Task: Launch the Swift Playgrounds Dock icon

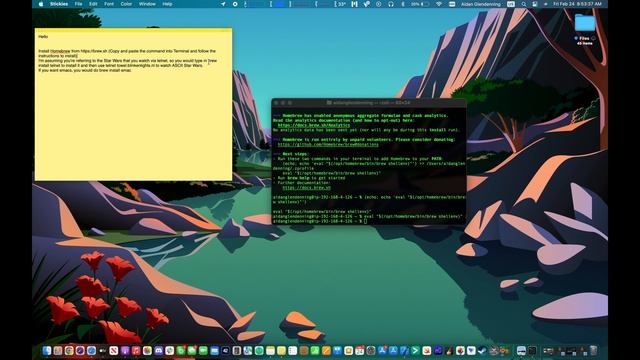Action: (x=427, y=351)
